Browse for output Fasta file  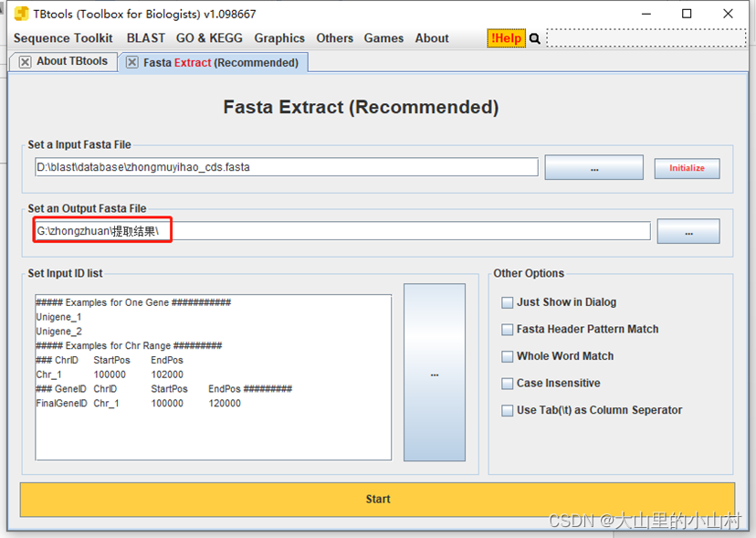click(688, 231)
